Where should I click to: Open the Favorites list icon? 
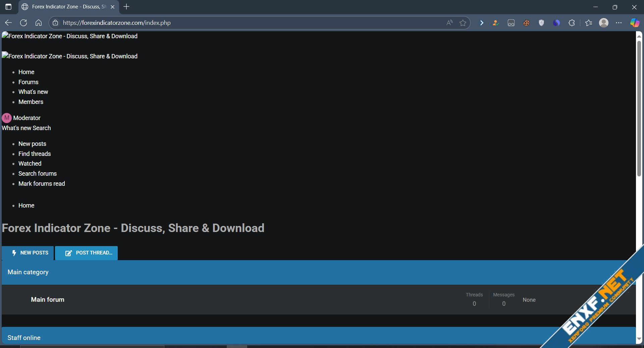coord(589,23)
